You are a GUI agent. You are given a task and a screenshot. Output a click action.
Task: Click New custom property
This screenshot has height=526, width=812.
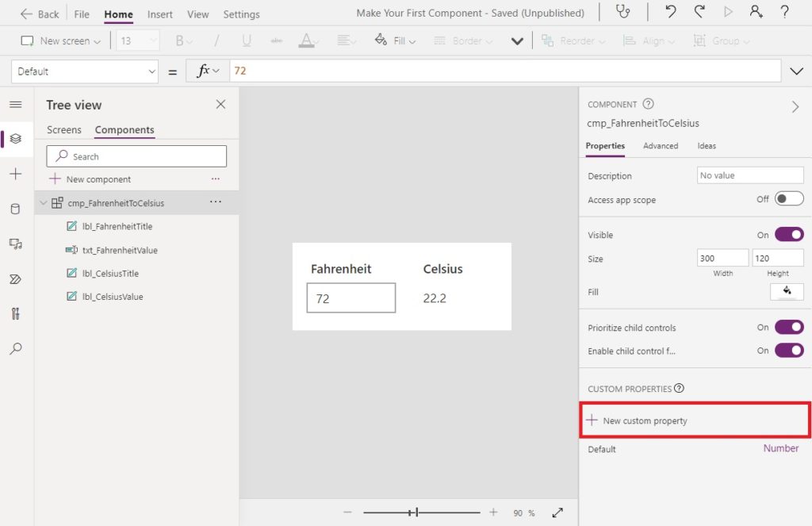click(x=695, y=420)
